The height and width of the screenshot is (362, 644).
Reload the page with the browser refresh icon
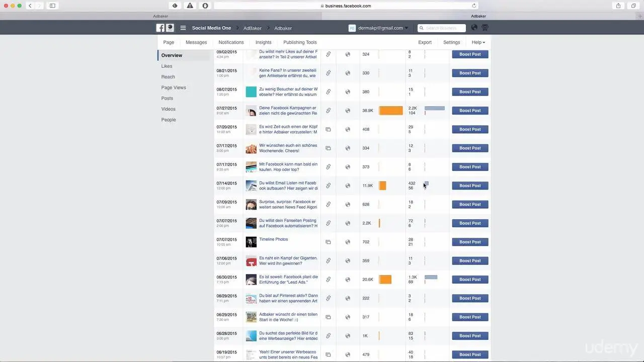coord(473,6)
